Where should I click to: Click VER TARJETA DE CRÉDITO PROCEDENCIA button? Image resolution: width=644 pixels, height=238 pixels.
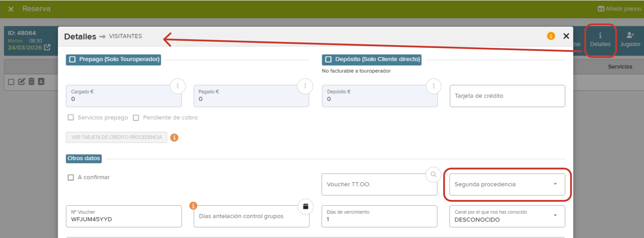(117, 137)
